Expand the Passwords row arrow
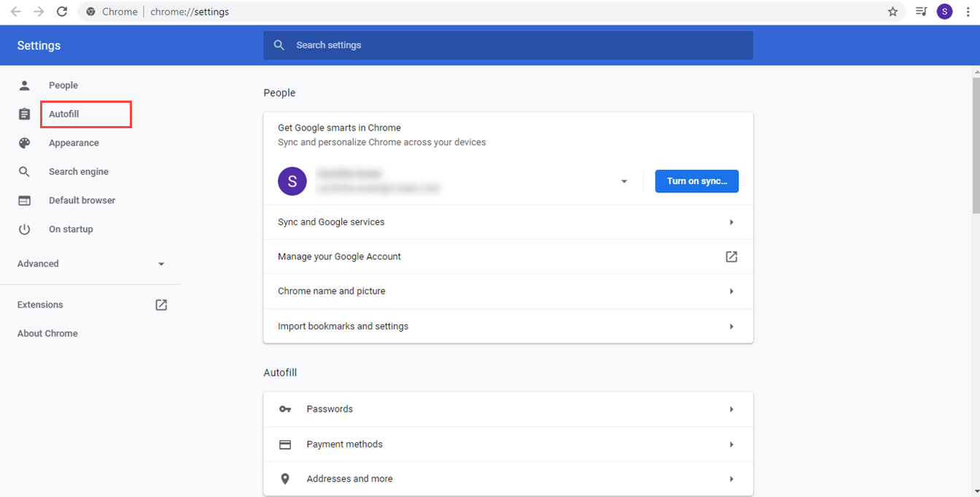Image resolution: width=980 pixels, height=497 pixels. tap(731, 410)
